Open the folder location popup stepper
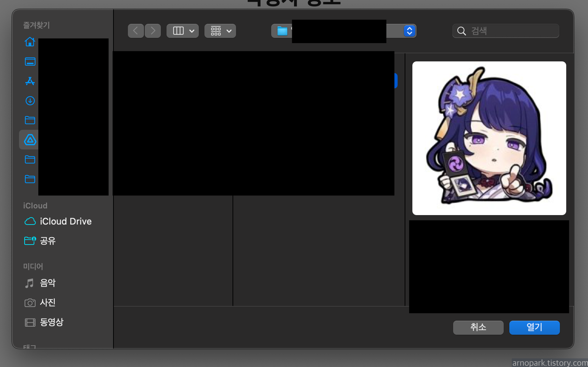The height and width of the screenshot is (367, 588). coord(409,31)
